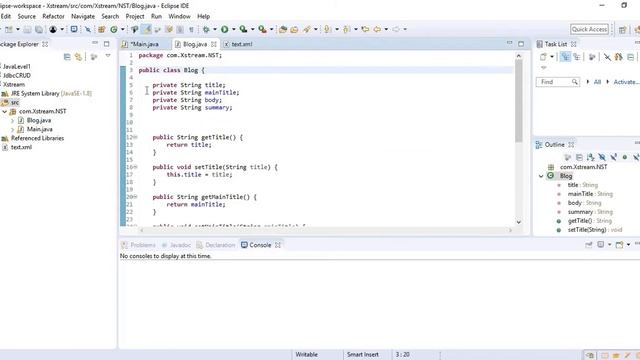640x360 pixels.
Task: Click the green Run button in toolbar
Action: tap(224, 29)
